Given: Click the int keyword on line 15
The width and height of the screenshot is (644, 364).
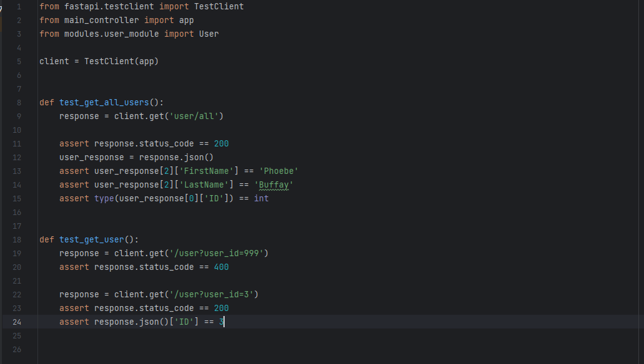Looking at the screenshot, I should (x=261, y=198).
